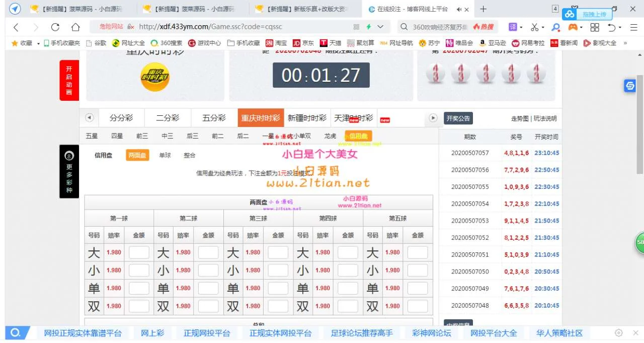Screen dimensions: 644x343
Task: Select the 整合 play mode option
Action: pos(190,156)
